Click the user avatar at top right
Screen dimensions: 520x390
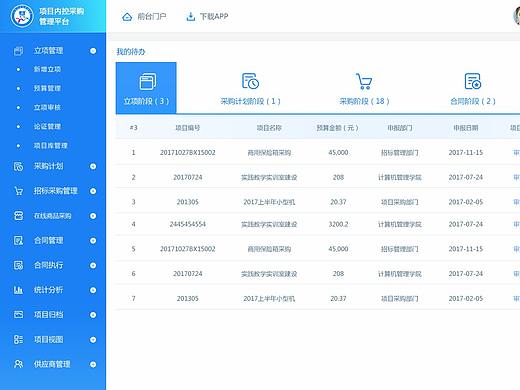[517, 16]
